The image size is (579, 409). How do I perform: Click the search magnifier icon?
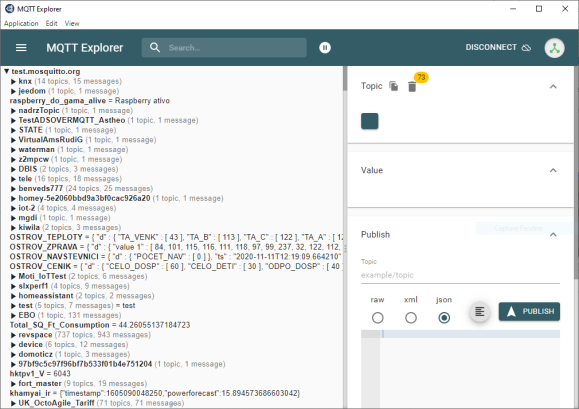click(x=155, y=47)
